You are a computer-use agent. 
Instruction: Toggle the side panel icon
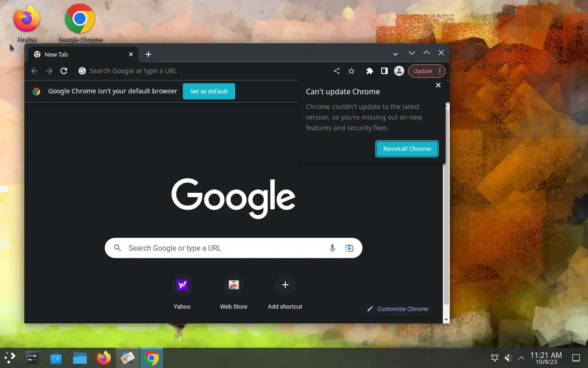[384, 71]
